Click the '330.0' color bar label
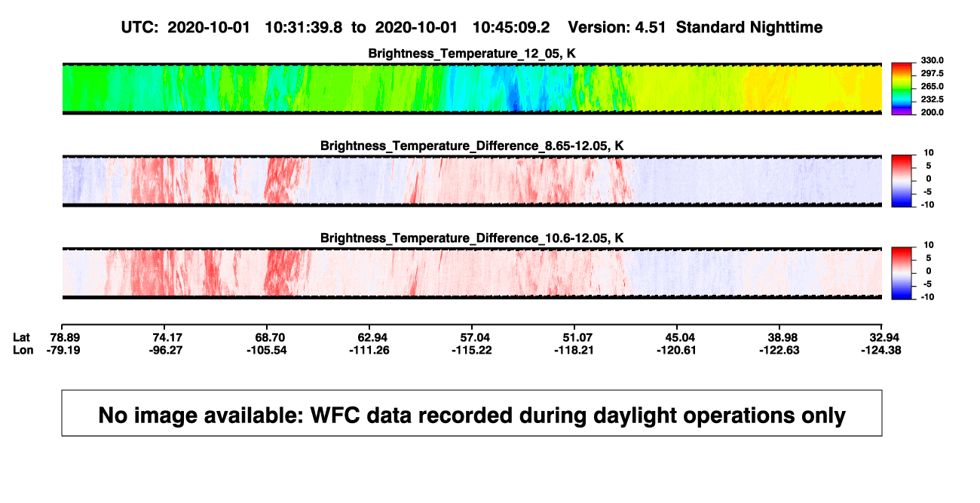Image resolution: width=980 pixels, height=503 pixels. pos(931,60)
